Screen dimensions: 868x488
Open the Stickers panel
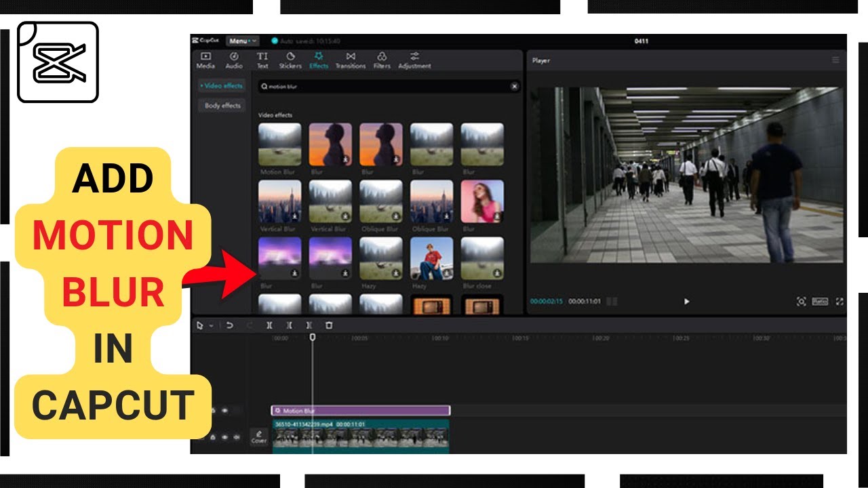(x=290, y=60)
